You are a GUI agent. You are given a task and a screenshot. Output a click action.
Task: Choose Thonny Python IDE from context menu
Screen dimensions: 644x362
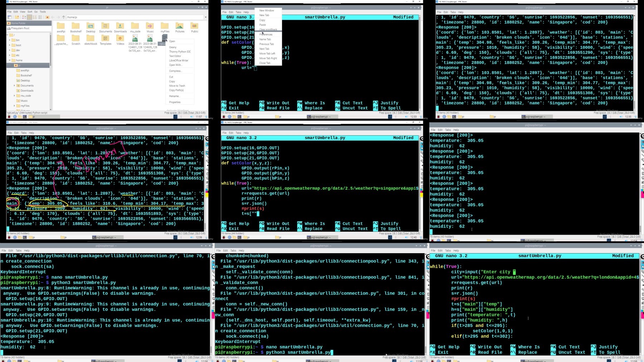click(180, 52)
